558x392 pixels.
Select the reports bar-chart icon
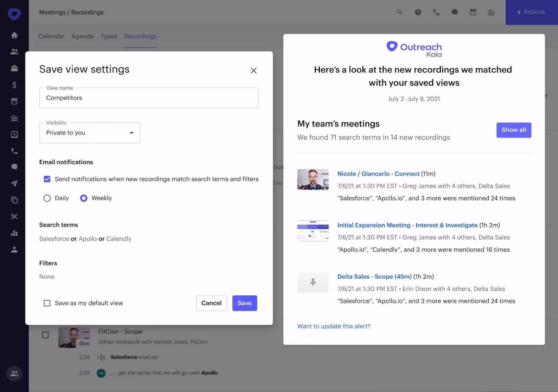(x=14, y=233)
